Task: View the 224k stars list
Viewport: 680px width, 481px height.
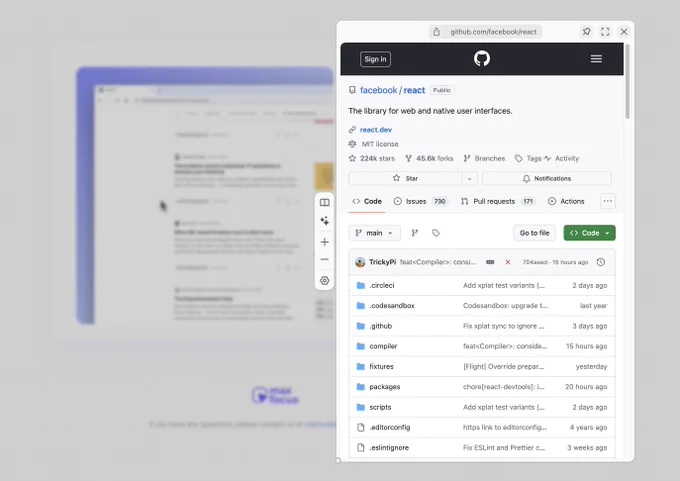Action: [x=377, y=158]
